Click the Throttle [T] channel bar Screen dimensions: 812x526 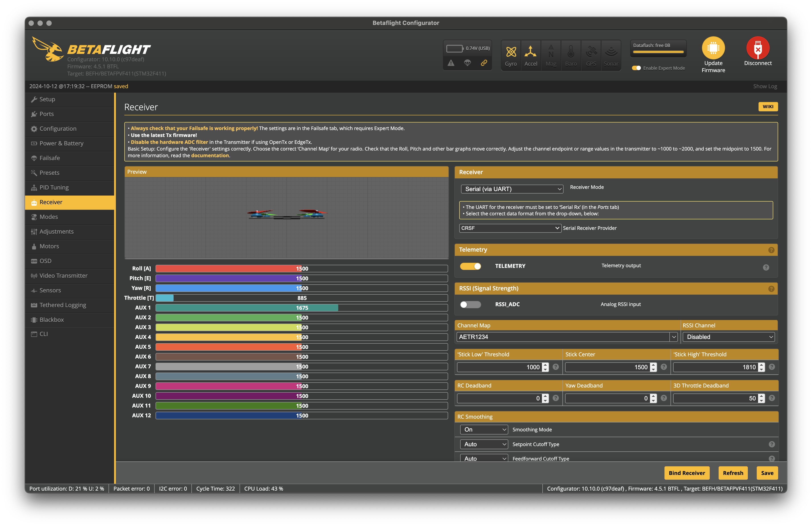point(301,298)
